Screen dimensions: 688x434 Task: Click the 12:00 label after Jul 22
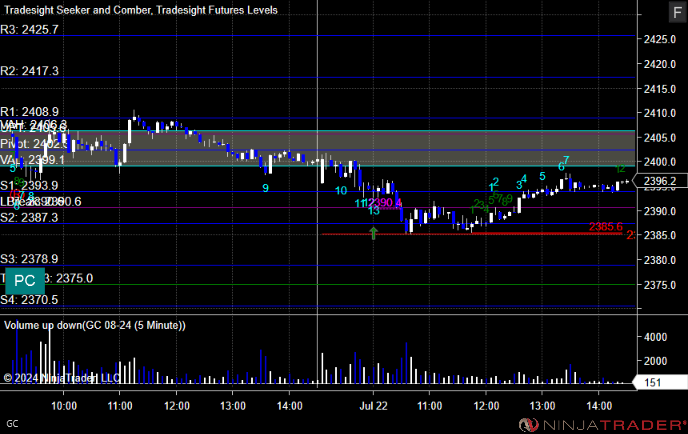click(486, 406)
